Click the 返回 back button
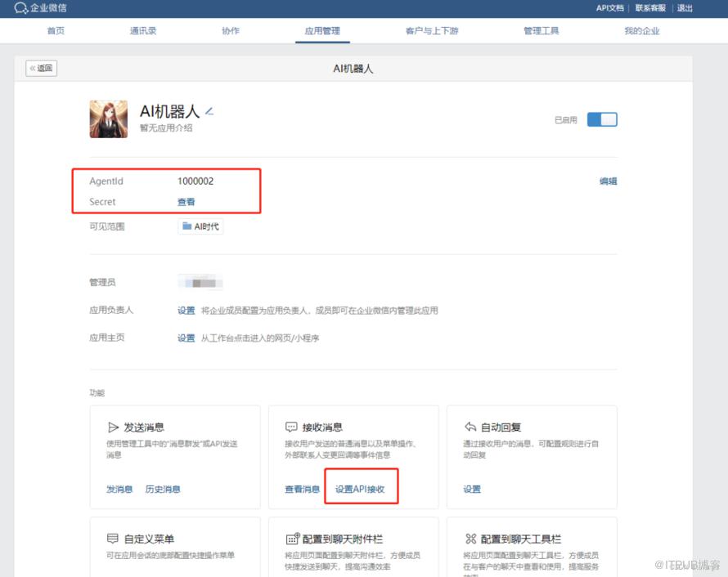This screenshot has width=728, height=577. coord(42,69)
